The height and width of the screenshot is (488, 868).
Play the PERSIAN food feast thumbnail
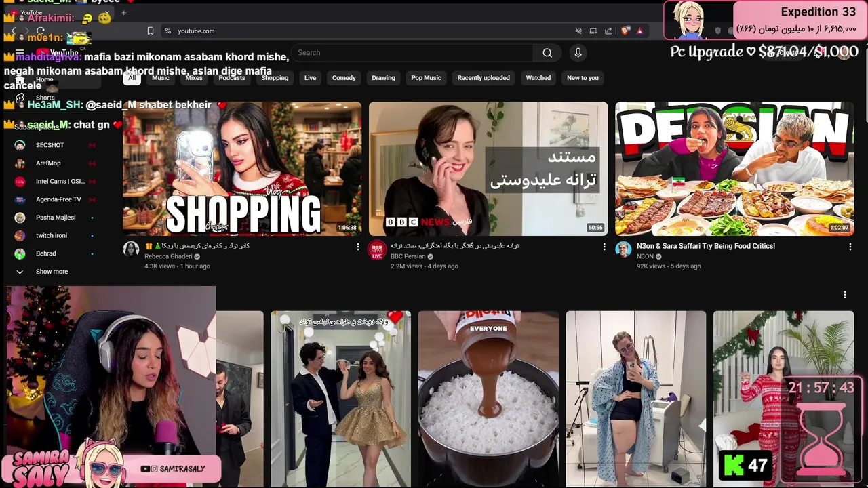coord(734,169)
